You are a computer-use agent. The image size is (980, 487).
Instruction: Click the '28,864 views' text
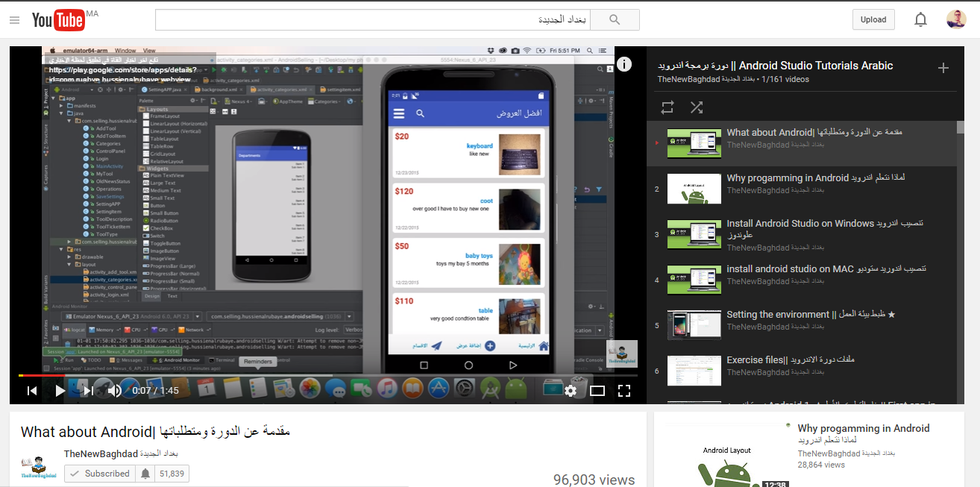[821, 465]
